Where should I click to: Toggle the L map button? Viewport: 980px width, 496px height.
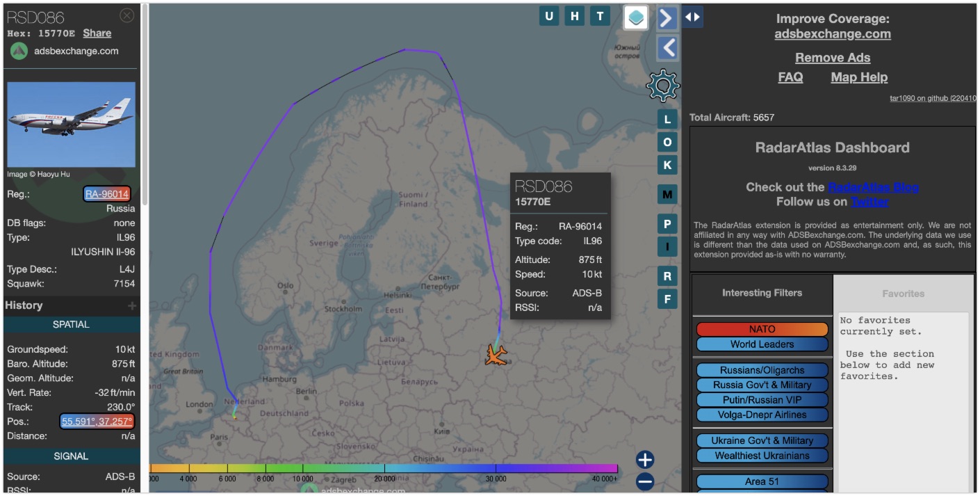tap(667, 119)
